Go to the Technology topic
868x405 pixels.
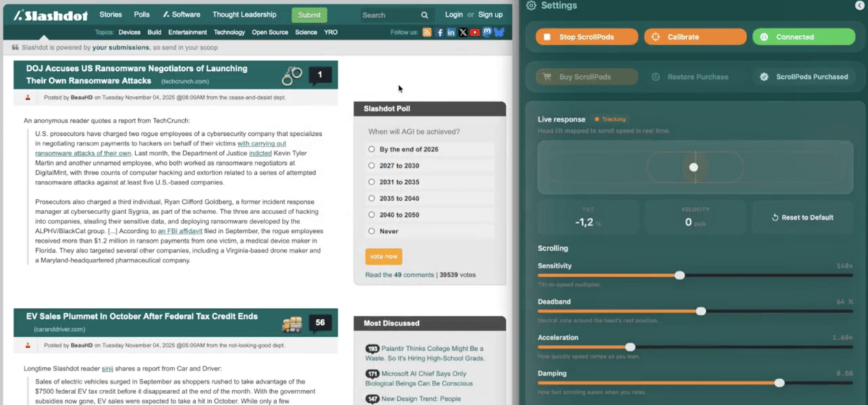[229, 33]
